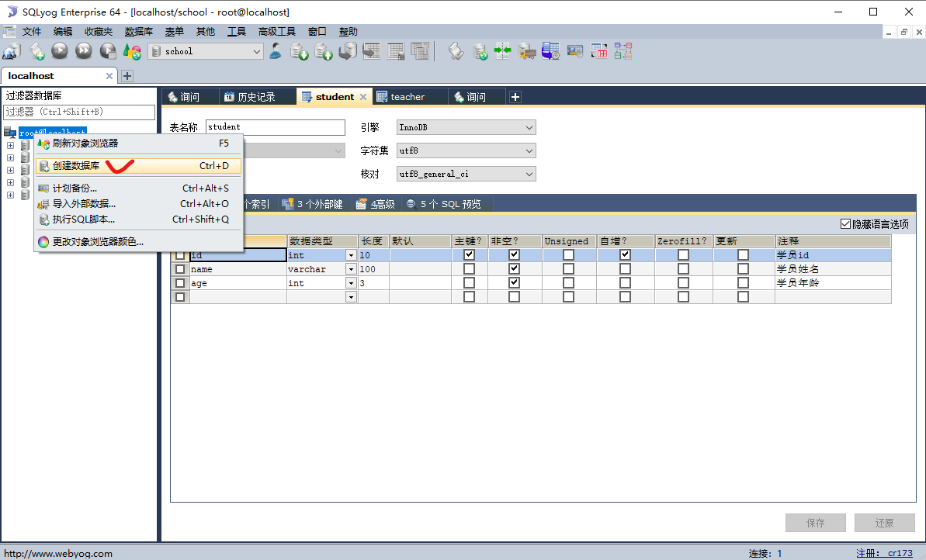The width and height of the screenshot is (926, 560).
Task: Click schema sync green arrows icon
Action: 502,51
